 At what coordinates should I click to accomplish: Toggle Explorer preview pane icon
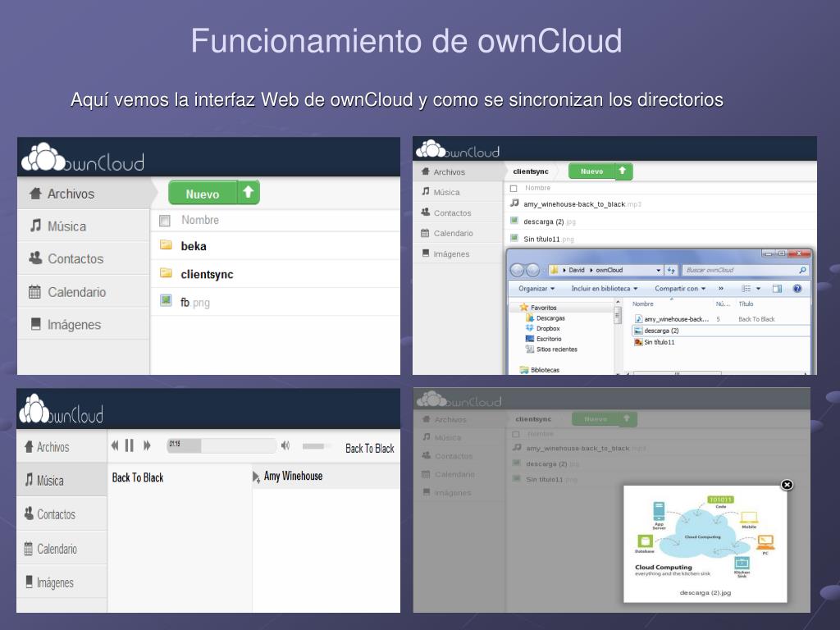(777, 289)
